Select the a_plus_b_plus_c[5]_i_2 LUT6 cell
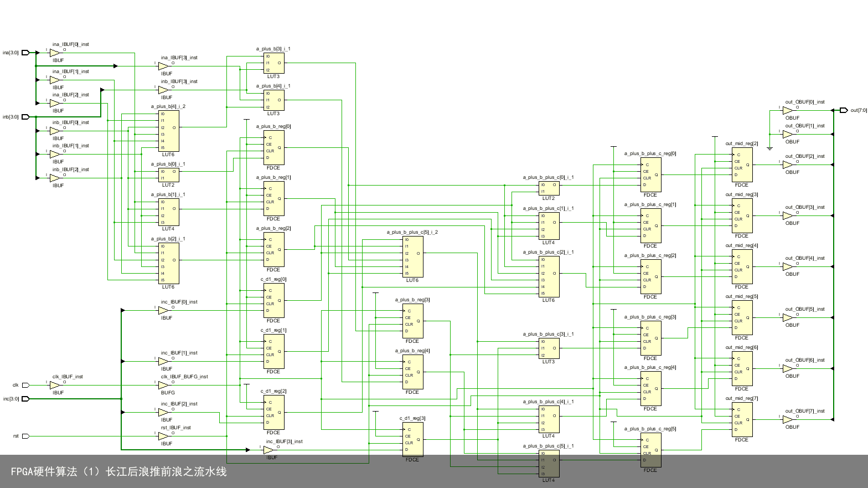Screen dimensions: 868x488 pyautogui.click(x=412, y=256)
